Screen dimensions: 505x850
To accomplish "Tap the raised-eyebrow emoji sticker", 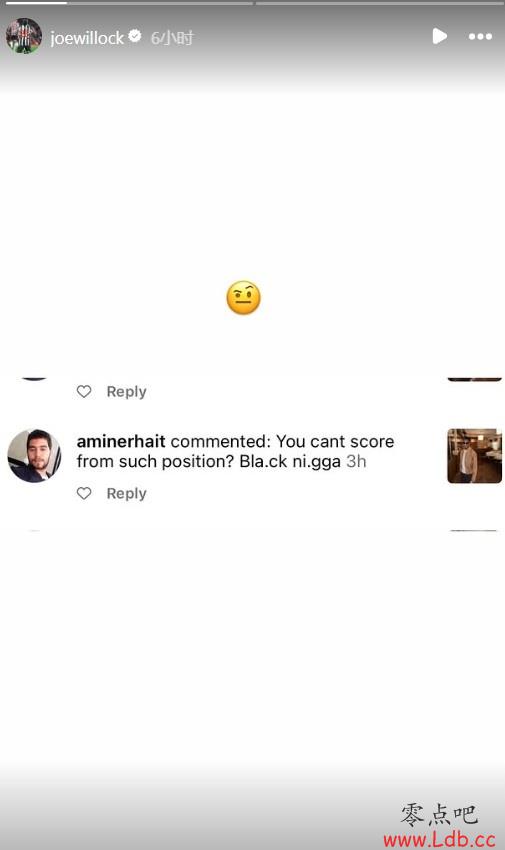I will [x=243, y=298].
